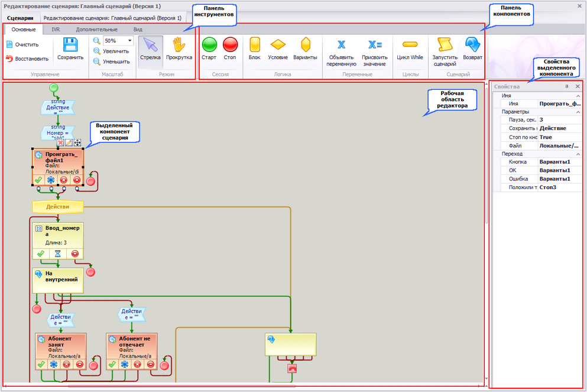
Task: Click red X error output of Проиграть_файл1
Action: 64,180
